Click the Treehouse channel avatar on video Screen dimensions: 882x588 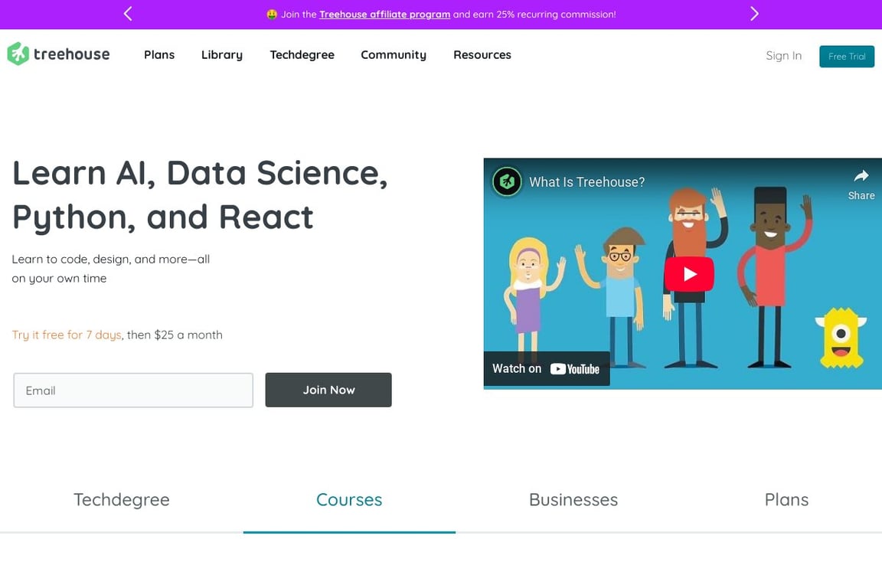tap(507, 181)
